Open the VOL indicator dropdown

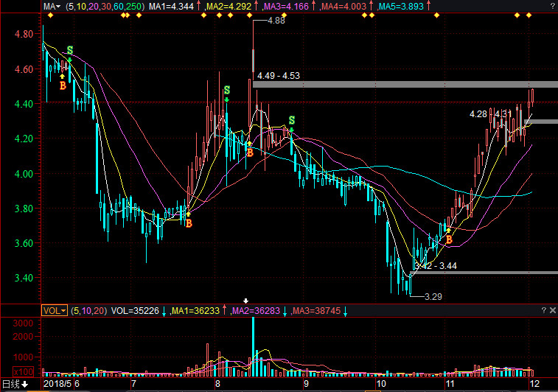click(55, 312)
